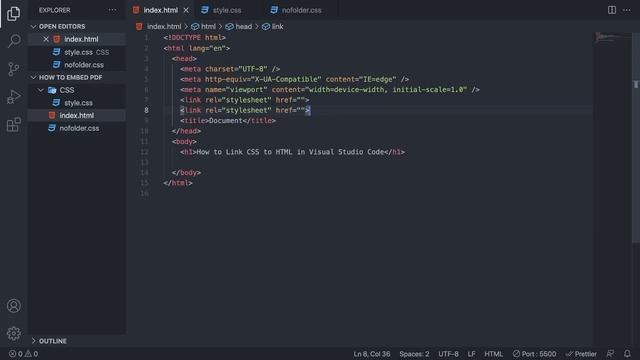Click line number 8 in gutter

[146, 110]
